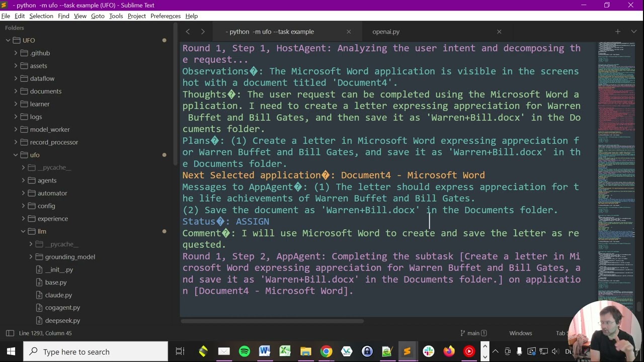Image resolution: width=644 pixels, height=362 pixels.
Task: Expand the agents folder
Action: pyautogui.click(x=23, y=180)
